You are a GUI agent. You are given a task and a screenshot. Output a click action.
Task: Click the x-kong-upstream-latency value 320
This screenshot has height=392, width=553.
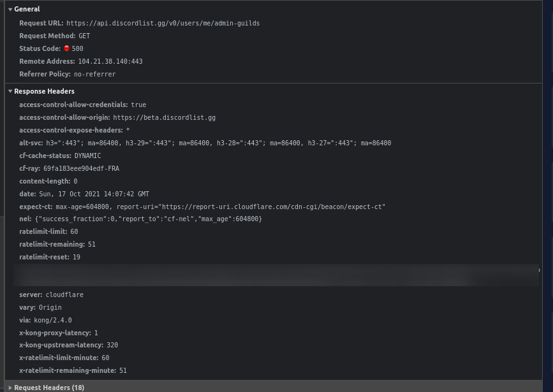coord(112,345)
